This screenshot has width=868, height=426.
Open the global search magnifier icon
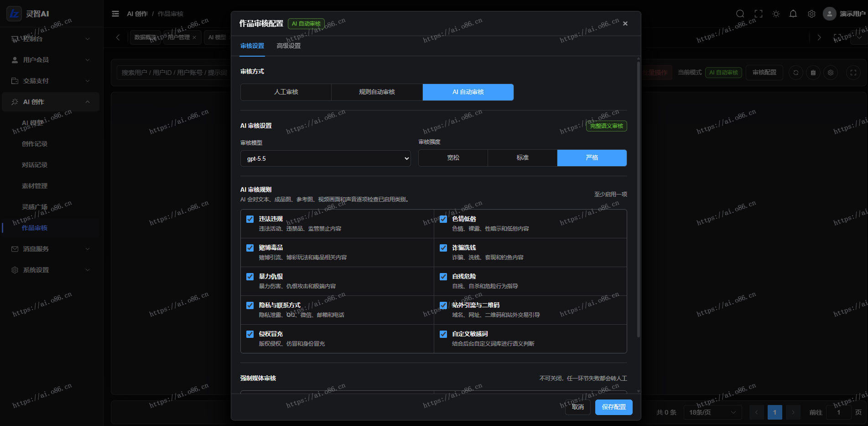[x=740, y=14]
